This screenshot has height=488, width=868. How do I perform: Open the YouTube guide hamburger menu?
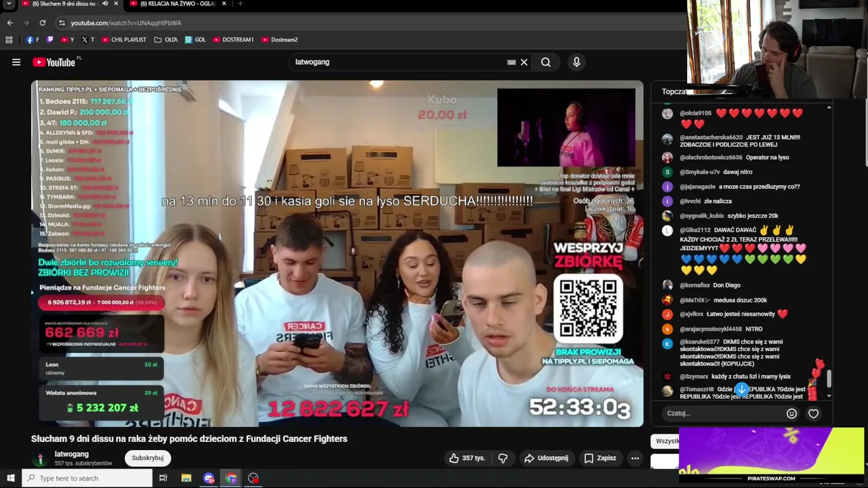click(x=16, y=62)
